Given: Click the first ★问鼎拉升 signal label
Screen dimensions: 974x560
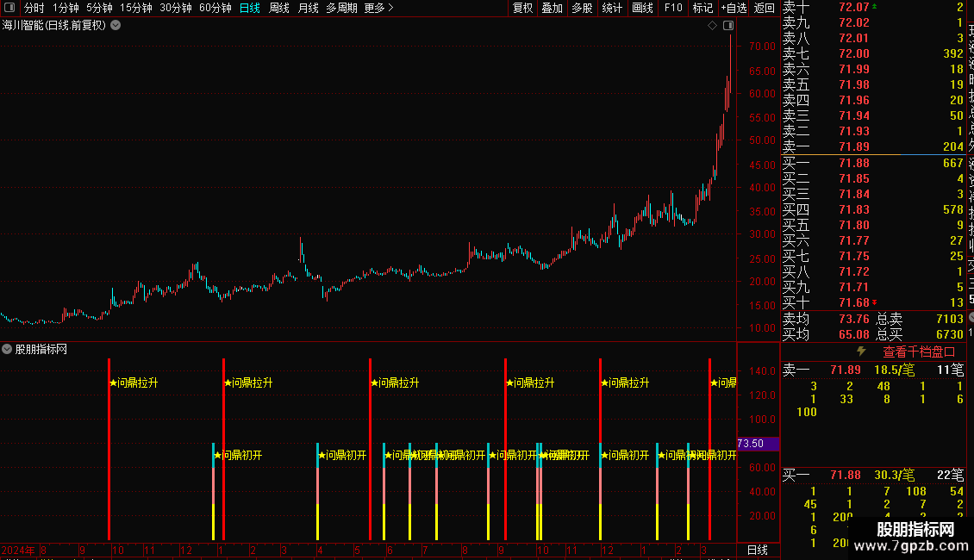Looking at the screenshot, I should click(134, 383).
